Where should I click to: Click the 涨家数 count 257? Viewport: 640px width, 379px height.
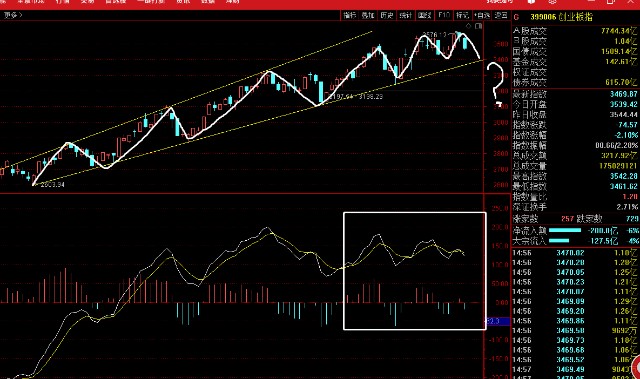click(567, 219)
